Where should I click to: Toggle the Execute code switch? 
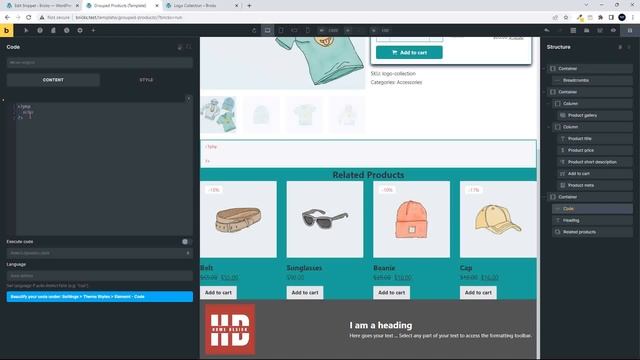click(x=187, y=242)
